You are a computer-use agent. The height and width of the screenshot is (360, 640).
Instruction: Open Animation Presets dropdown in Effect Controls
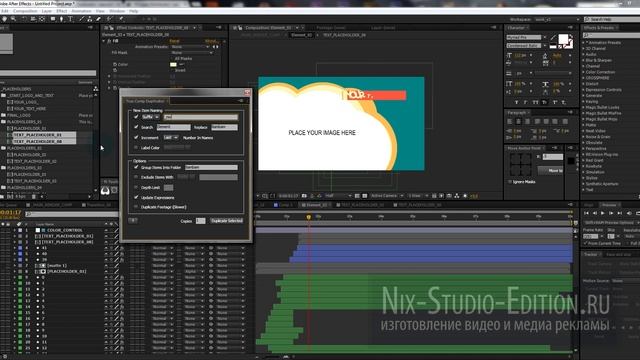190,47
